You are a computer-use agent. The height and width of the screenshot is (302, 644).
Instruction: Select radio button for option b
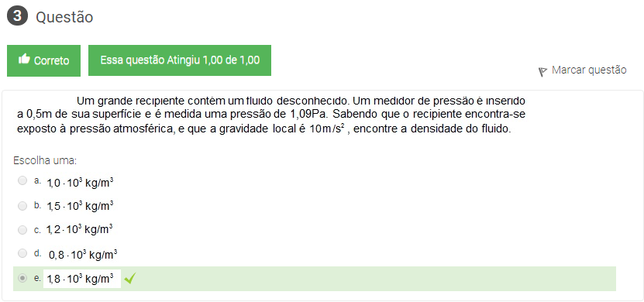pyautogui.click(x=22, y=206)
